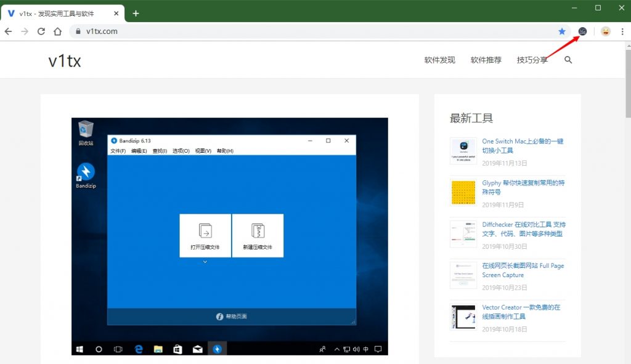The image size is (631, 364).
Task: Click the date 2019年11月9日
Action: (x=503, y=204)
